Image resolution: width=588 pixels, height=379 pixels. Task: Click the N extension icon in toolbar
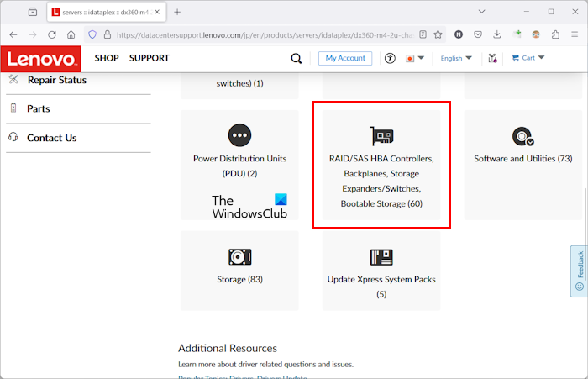pos(459,35)
